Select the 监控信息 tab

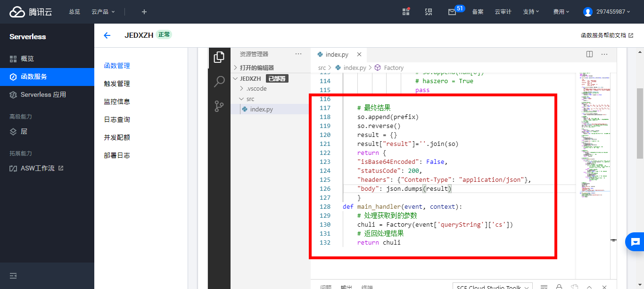pyautogui.click(x=117, y=102)
